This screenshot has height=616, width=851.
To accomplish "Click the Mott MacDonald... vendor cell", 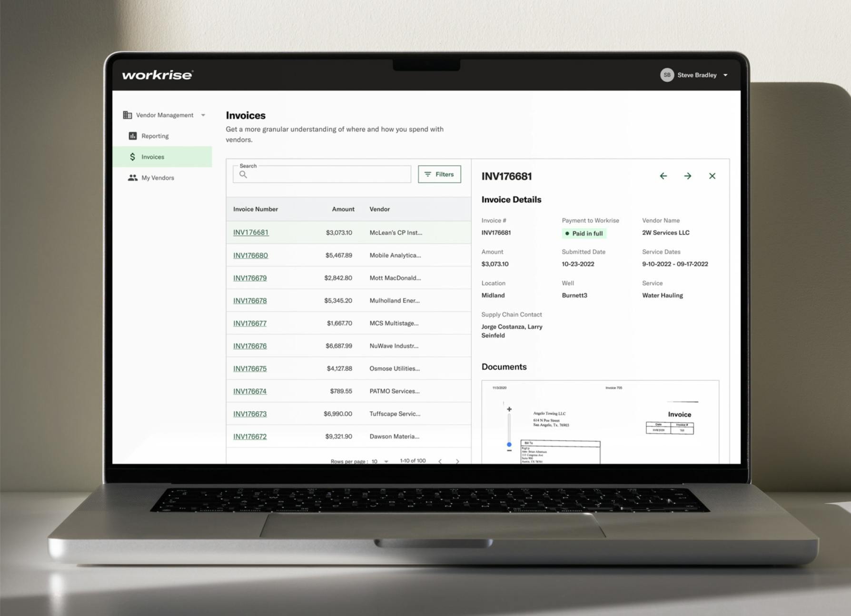I will tap(396, 278).
